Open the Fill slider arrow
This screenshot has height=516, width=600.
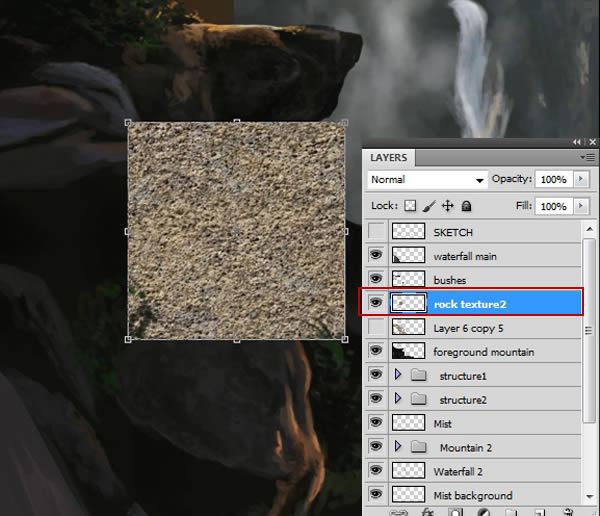point(581,206)
